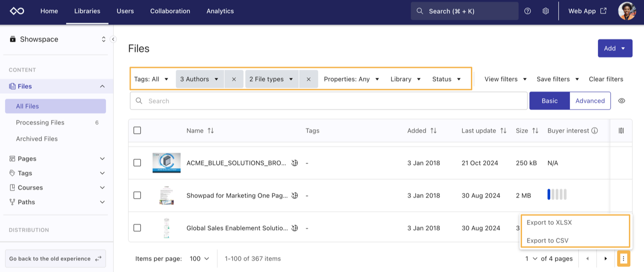
Task: Check the Global Sales Enablement file checkbox
Action: [x=137, y=228]
